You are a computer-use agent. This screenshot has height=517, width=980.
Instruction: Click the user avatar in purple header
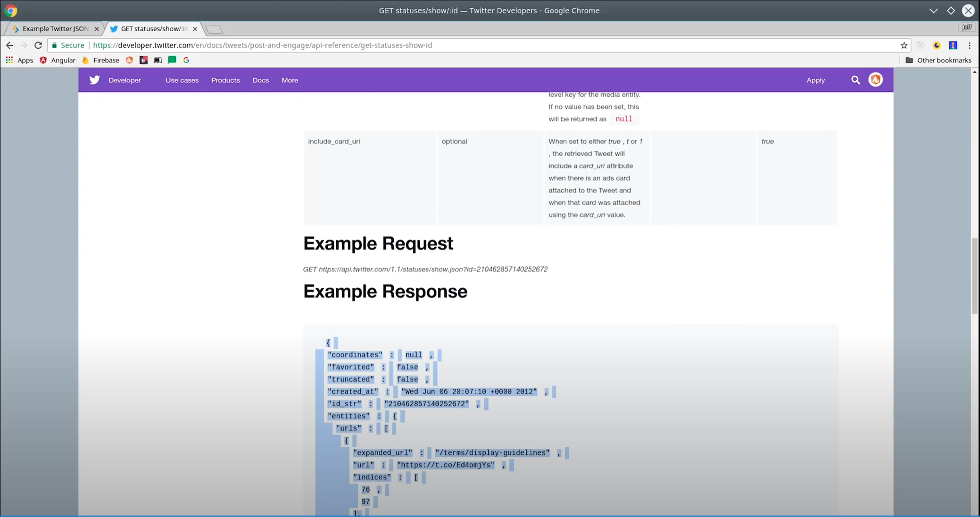click(x=875, y=80)
